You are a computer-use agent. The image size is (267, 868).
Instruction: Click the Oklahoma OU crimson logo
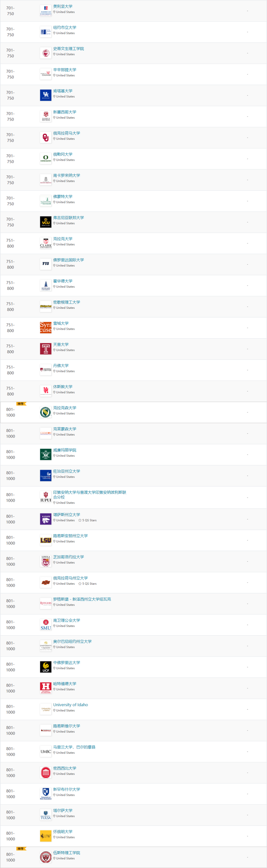[46, 138]
